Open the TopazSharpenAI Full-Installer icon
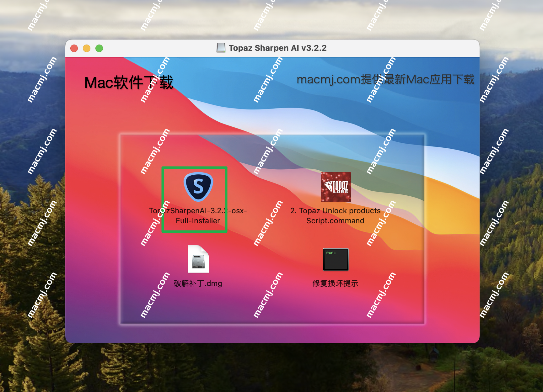Screen dimensions: 543x392 click(198, 187)
